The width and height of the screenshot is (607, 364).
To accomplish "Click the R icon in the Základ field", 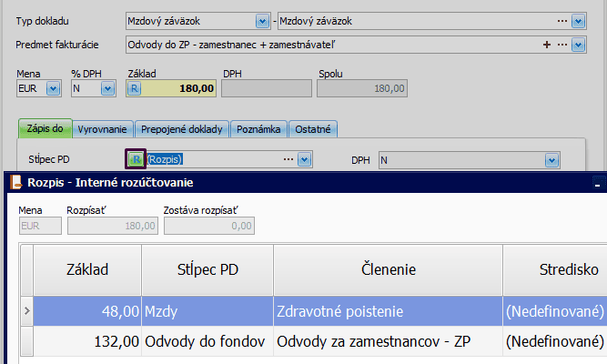I will point(135,88).
